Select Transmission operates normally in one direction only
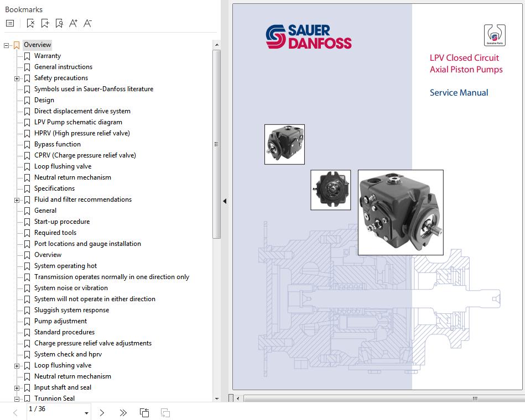The image size is (525, 420). [112, 277]
